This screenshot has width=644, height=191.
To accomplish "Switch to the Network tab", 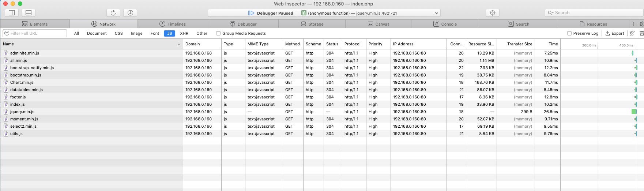I will (x=103, y=24).
